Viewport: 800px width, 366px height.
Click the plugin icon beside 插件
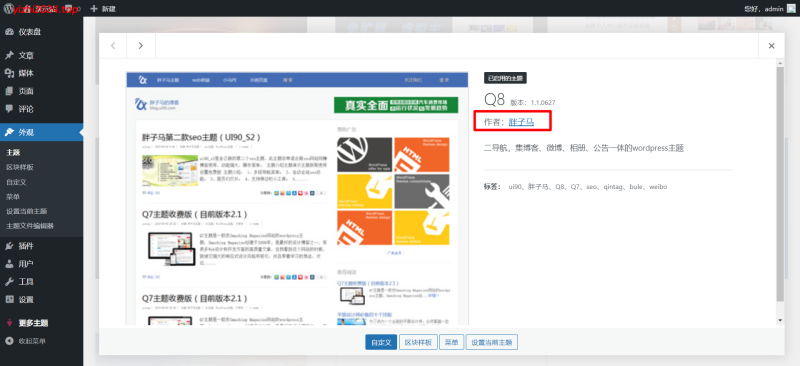pyautogui.click(x=9, y=246)
